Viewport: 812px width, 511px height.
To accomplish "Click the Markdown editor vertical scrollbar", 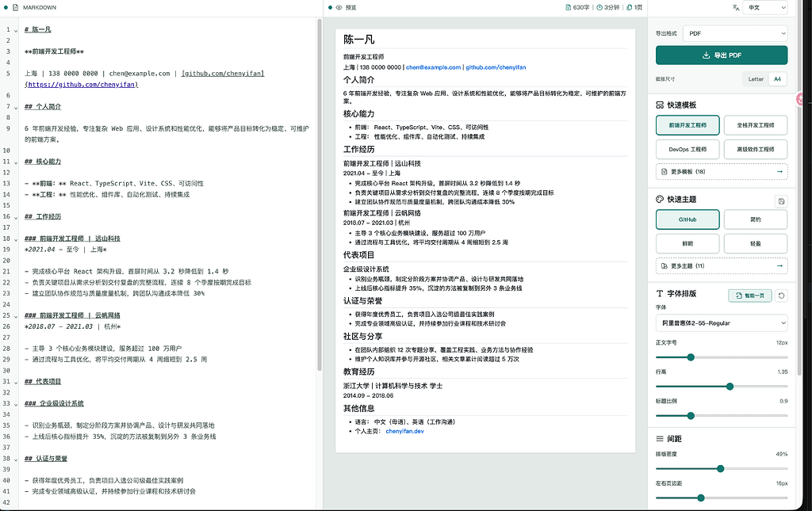I will pyautogui.click(x=320, y=194).
